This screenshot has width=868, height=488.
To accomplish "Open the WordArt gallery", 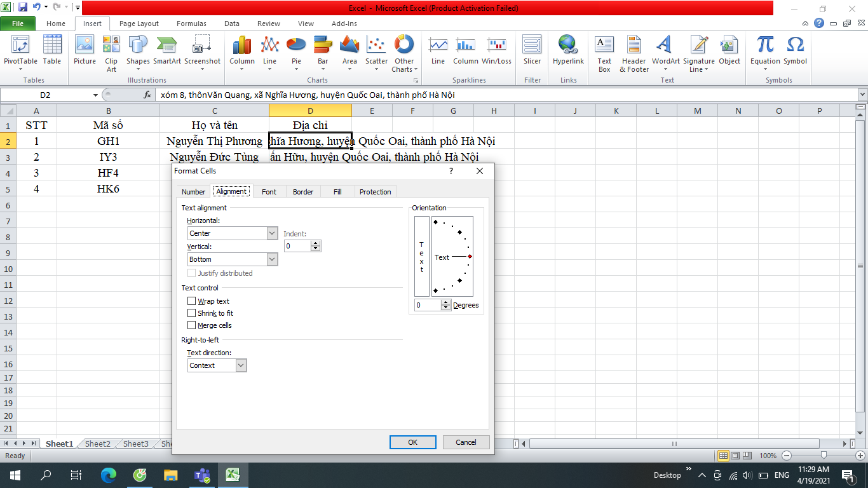I will (665, 54).
